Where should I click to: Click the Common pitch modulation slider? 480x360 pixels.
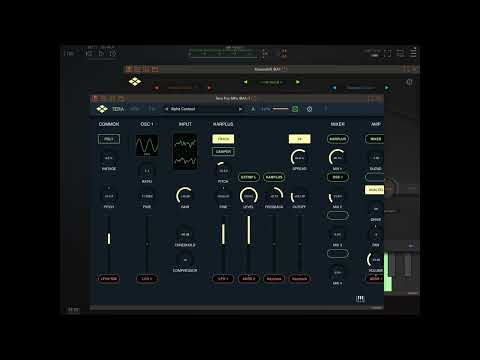(109, 244)
